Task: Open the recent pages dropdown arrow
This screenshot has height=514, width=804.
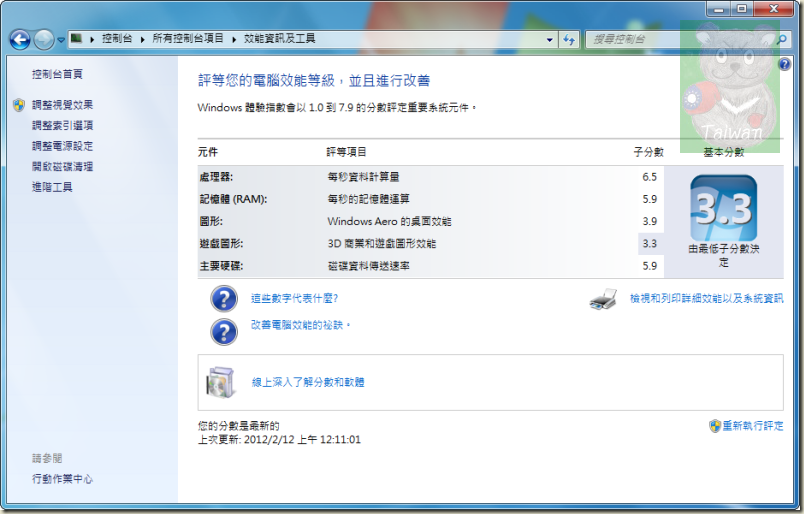Action: pos(61,40)
